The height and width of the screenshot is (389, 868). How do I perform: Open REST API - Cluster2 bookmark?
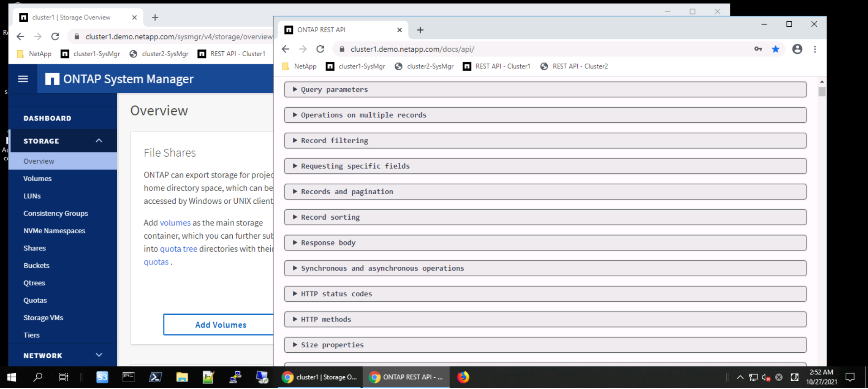pos(574,66)
